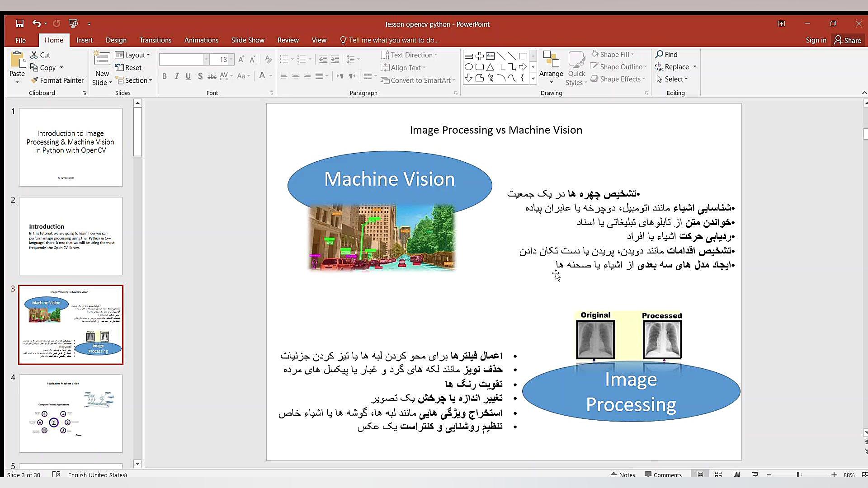Open Quick Styles gallery
868x488 pixels.
[576, 68]
